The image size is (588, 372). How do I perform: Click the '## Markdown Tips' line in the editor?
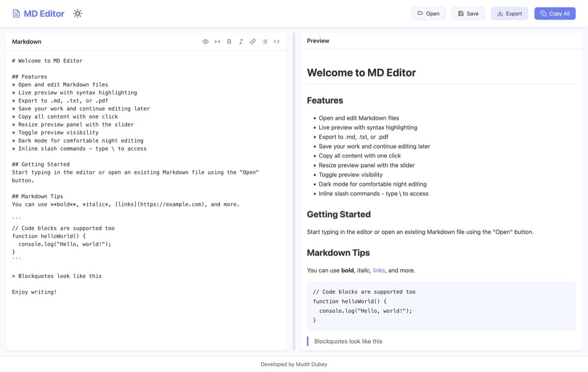pyautogui.click(x=38, y=196)
